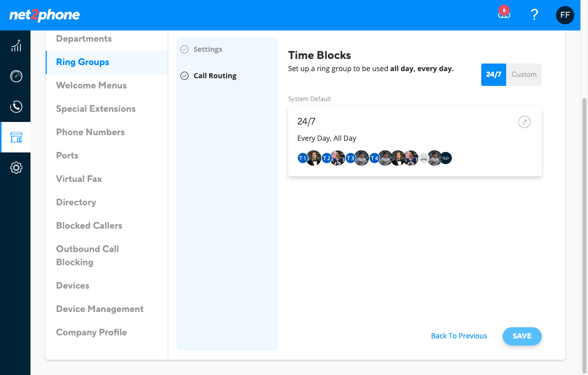Click the T4 tier badge
The height and width of the screenshot is (375, 588).
coord(374,158)
